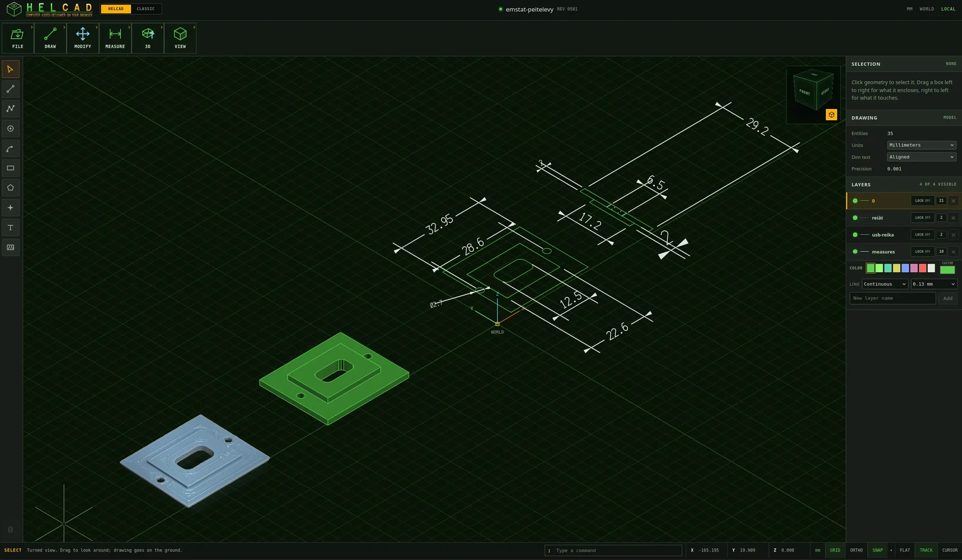Click the HELCAD logo cube

(x=14, y=9)
